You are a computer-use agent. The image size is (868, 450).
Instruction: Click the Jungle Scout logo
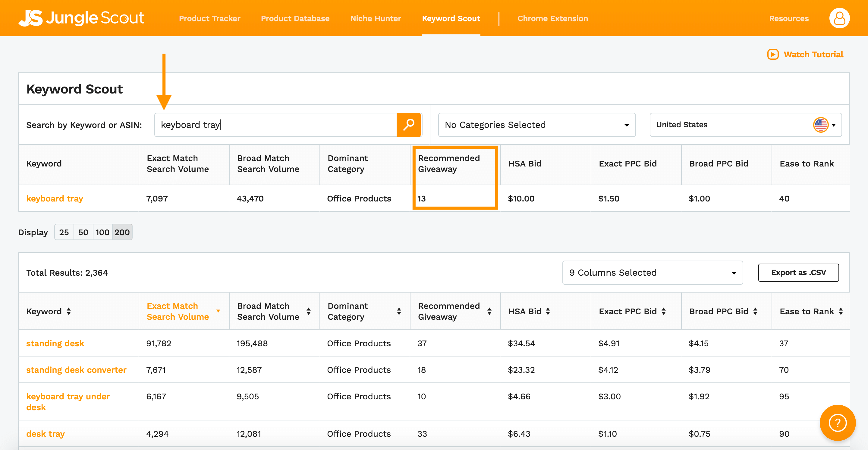point(82,18)
